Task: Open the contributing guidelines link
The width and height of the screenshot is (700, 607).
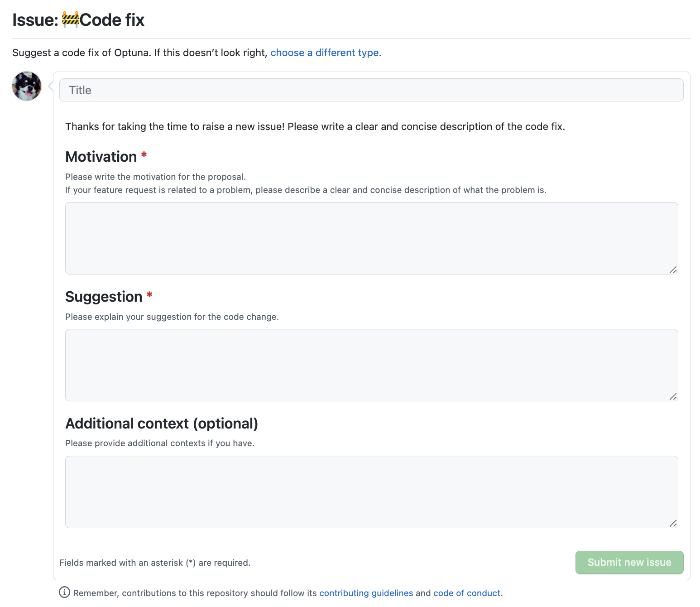Action: 366,593
